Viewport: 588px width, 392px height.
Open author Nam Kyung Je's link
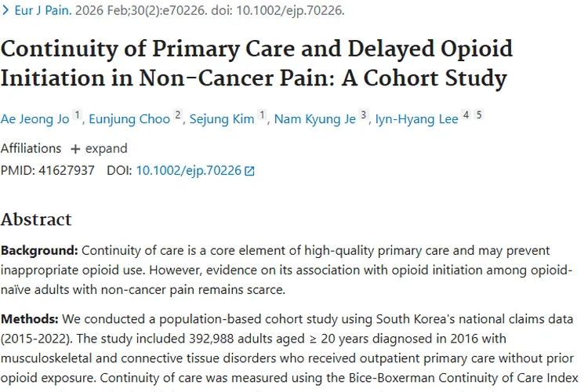click(x=316, y=118)
